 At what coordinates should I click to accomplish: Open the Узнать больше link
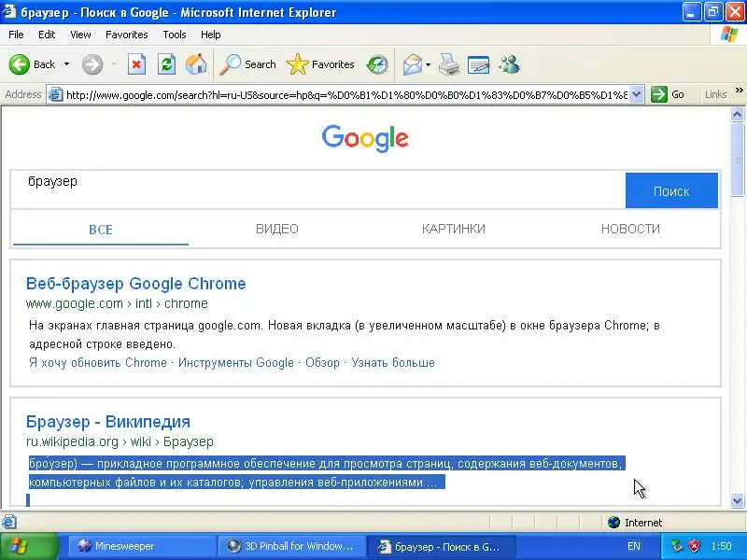click(x=393, y=363)
